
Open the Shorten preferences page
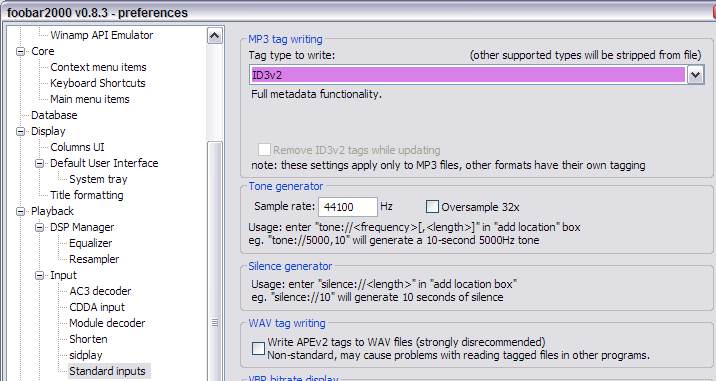pyautogui.click(x=88, y=339)
